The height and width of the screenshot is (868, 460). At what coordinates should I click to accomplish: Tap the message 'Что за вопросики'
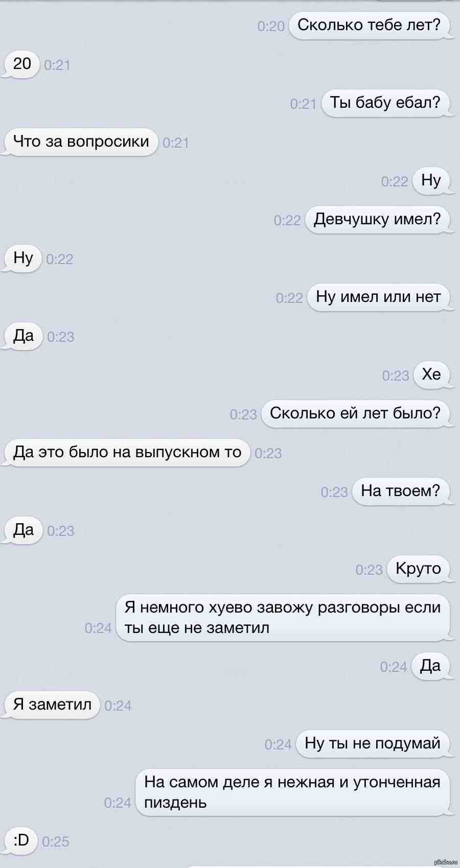click(81, 142)
